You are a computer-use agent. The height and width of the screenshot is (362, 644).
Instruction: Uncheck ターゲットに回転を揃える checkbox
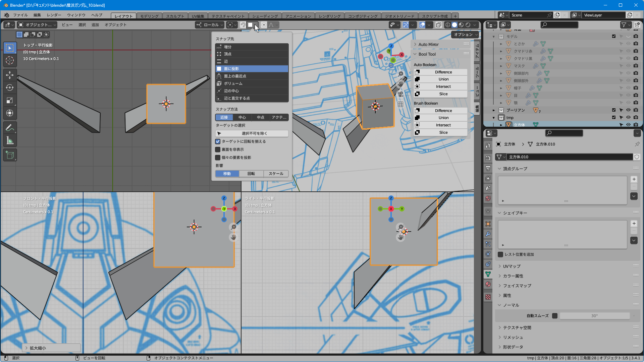[x=218, y=141]
